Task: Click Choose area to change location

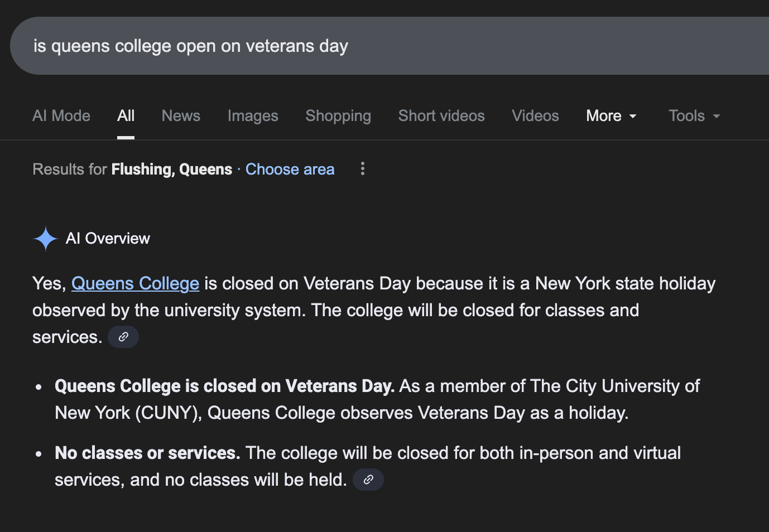Action: [290, 169]
